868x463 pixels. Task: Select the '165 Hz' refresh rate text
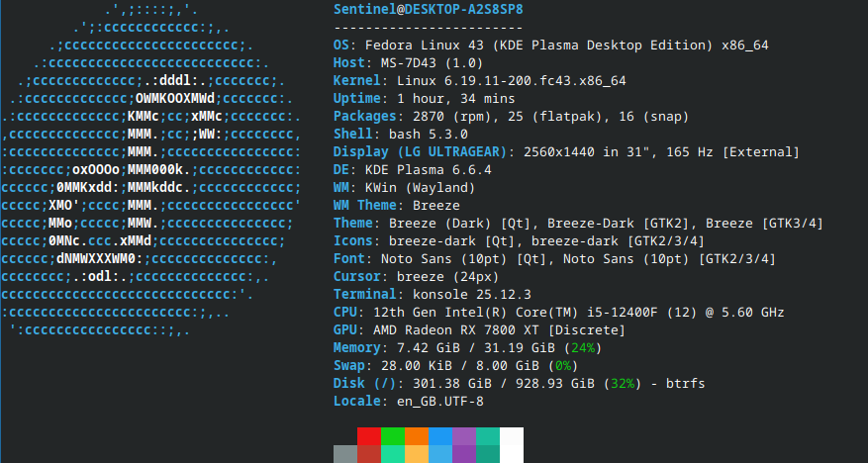click(x=689, y=151)
